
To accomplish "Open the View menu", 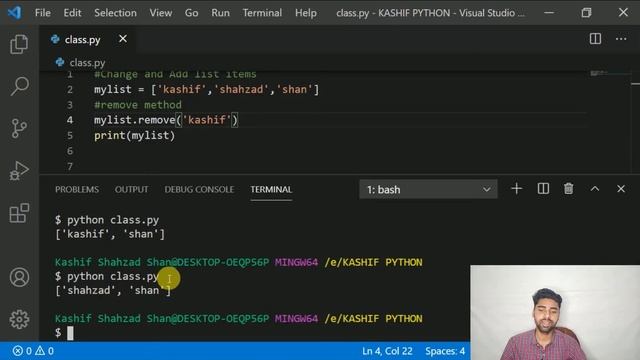I will [x=160, y=13].
